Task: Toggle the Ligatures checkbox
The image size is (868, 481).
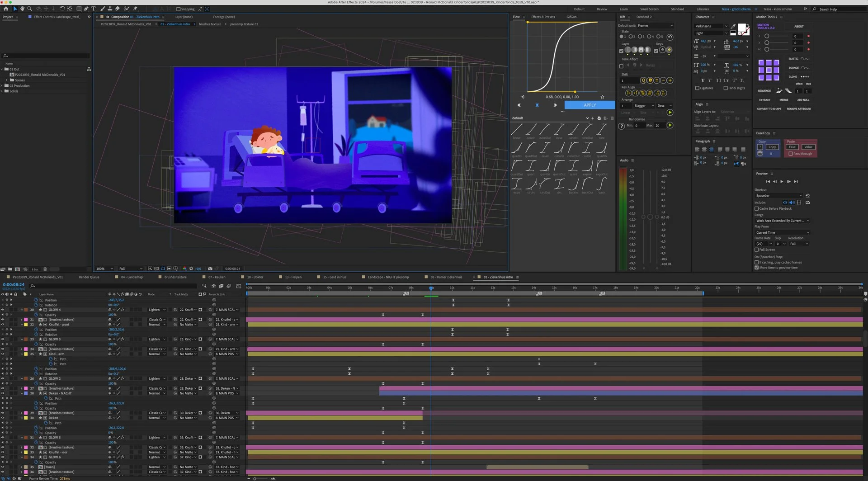Action: (697, 88)
